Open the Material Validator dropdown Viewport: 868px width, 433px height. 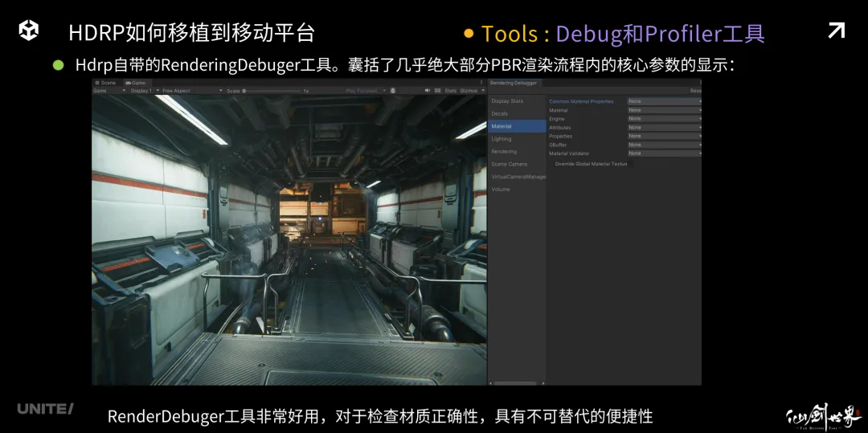665,153
